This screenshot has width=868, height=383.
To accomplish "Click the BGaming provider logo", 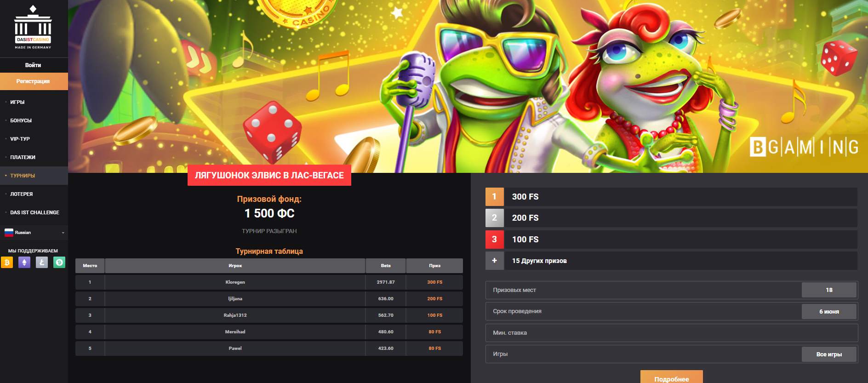I will 804,147.
